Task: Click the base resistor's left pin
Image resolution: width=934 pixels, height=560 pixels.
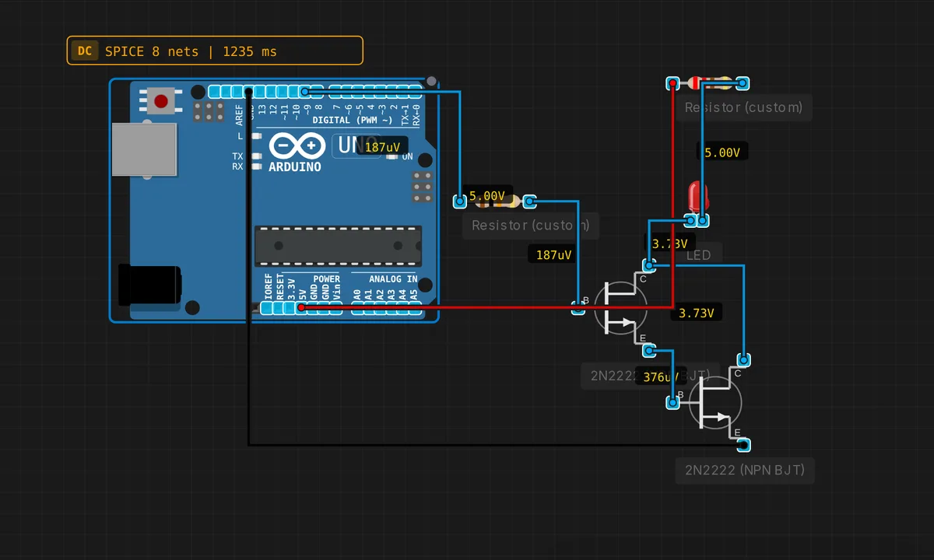Action: [460, 202]
